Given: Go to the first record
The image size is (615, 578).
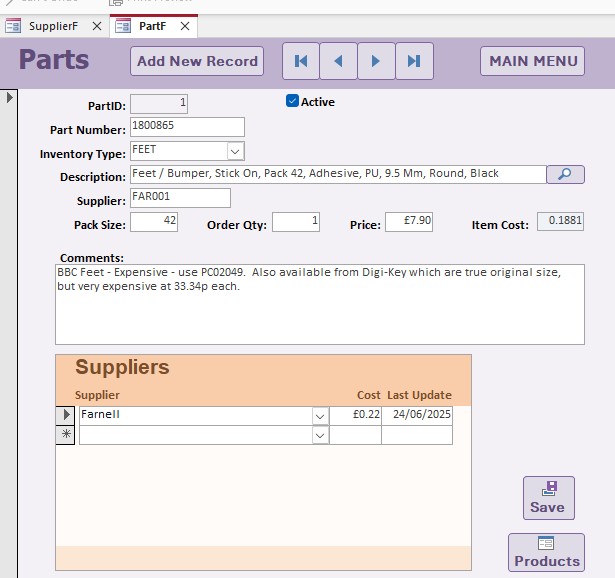Looking at the screenshot, I should [x=301, y=61].
